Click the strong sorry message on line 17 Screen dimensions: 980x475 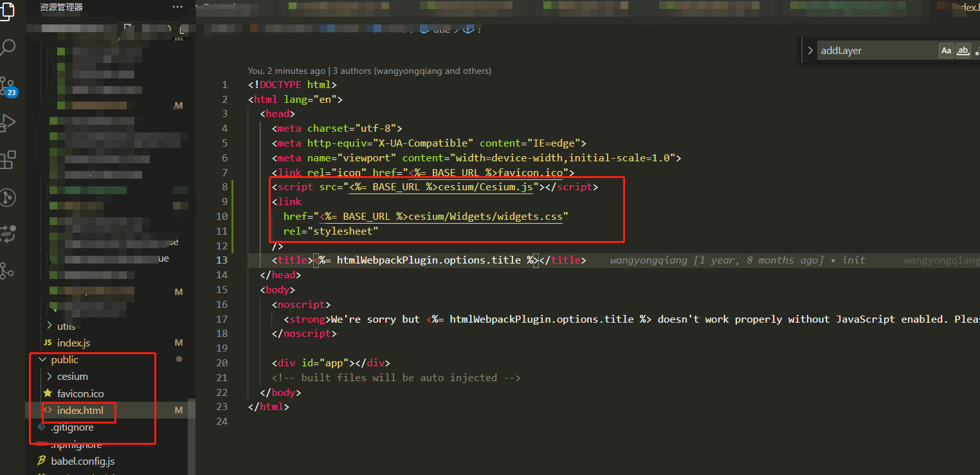click(631, 319)
